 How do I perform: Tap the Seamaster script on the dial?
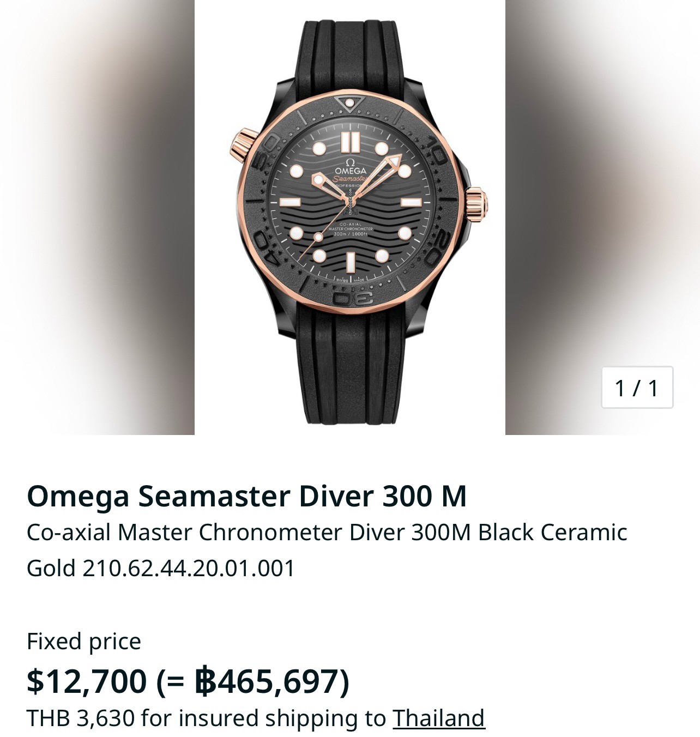click(x=349, y=178)
